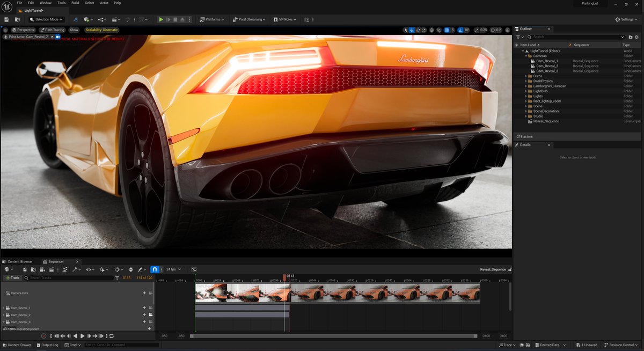This screenshot has height=351, width=644.
Task: Click the Outliner panel tab
Action: [526, 29]
